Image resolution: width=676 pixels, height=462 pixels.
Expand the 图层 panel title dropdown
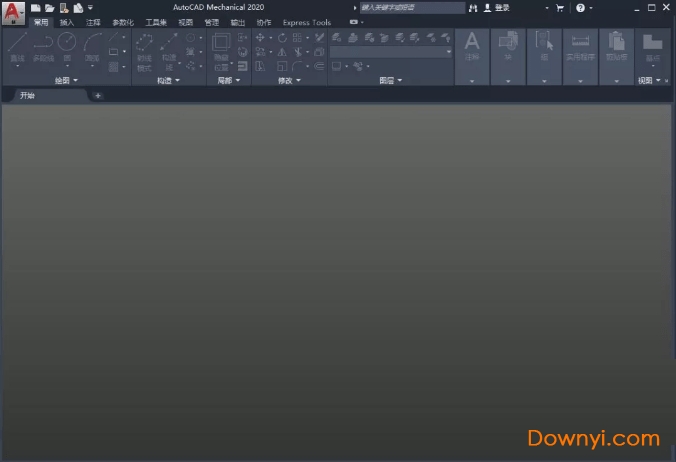point(391,80)
